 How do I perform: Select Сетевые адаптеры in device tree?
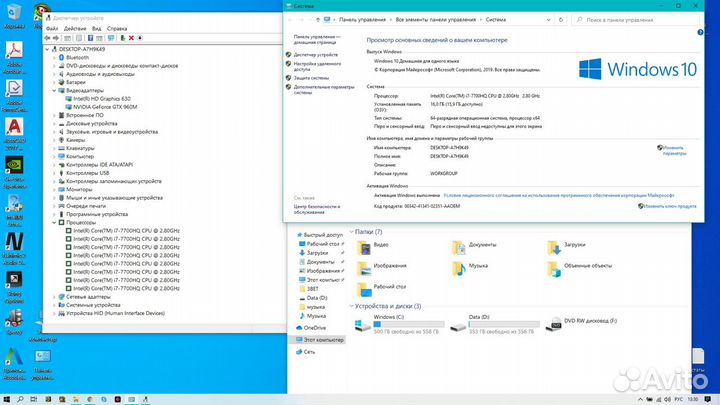[88, 297]
